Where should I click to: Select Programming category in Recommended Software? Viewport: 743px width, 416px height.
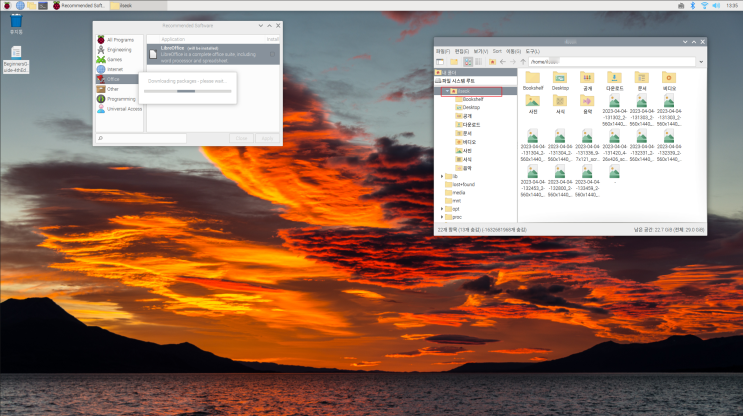click(x=119, y=99)
